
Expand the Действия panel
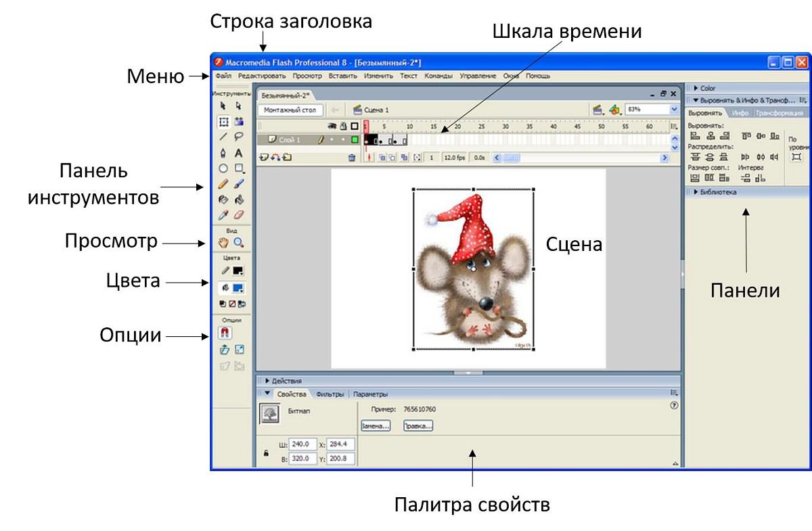[267, 381]
